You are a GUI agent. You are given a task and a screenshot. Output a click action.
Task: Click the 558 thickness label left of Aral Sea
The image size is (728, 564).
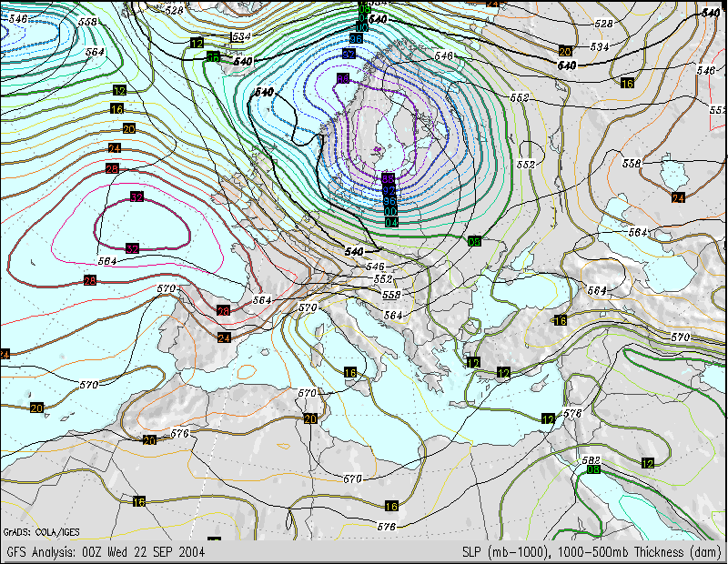click(633, 163)
